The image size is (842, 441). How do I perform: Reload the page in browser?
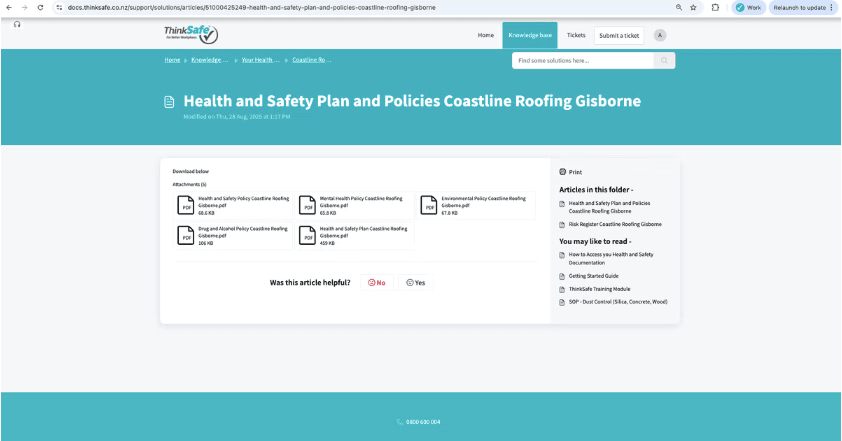39,7
